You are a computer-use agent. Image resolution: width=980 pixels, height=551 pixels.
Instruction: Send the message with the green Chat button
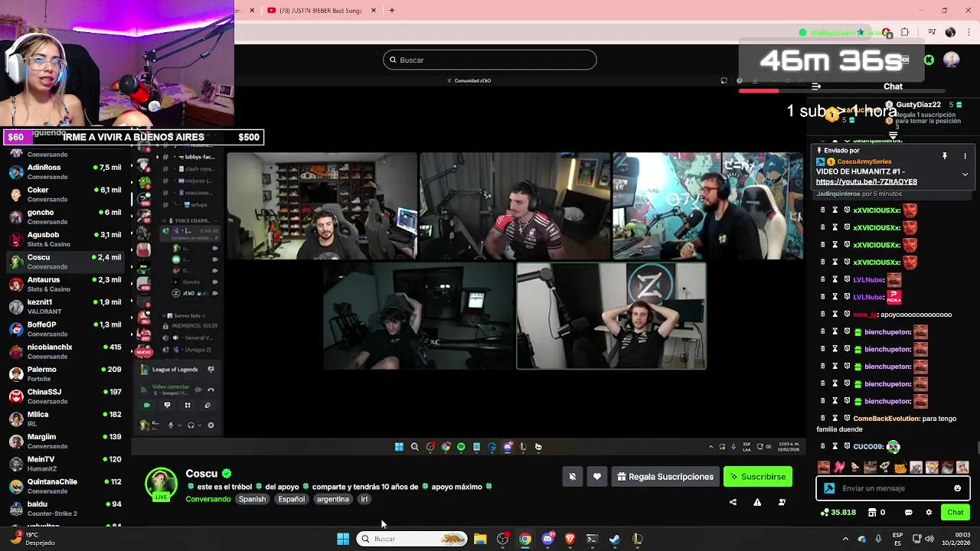pyautogui.click(x=955, y=513)
